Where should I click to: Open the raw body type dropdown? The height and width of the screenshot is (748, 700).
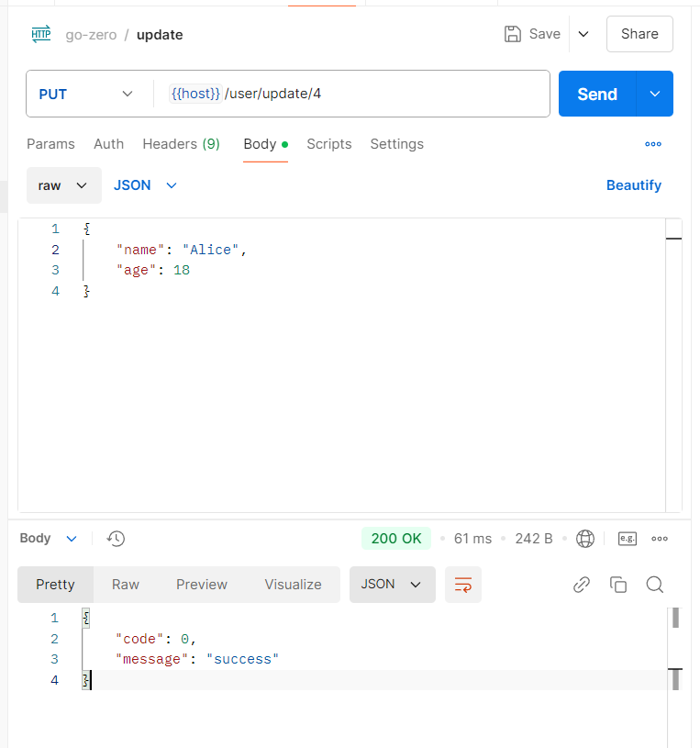[x=63, y=185]
